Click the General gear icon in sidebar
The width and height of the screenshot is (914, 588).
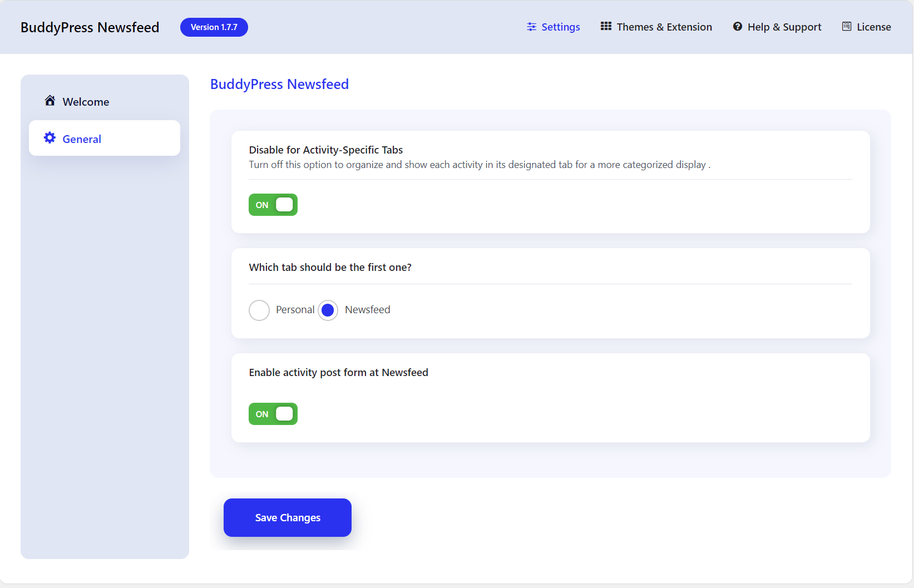(50, 138)
